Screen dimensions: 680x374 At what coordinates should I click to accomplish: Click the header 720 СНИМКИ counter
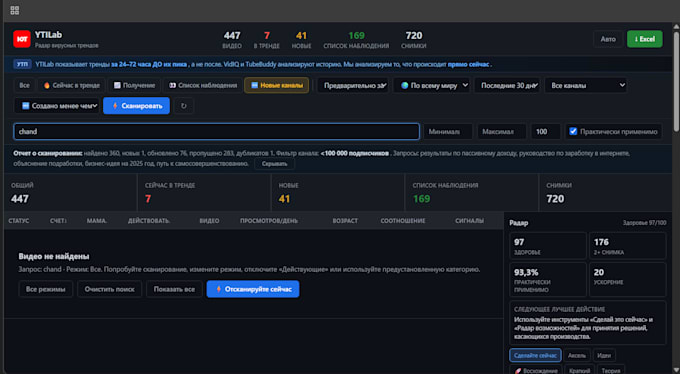(x=414, y=39)
